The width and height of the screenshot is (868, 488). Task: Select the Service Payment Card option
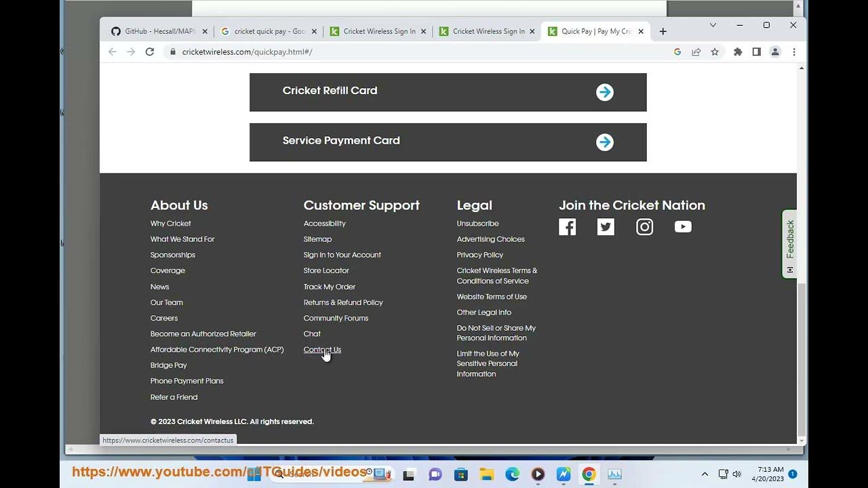tap(448, 142)
